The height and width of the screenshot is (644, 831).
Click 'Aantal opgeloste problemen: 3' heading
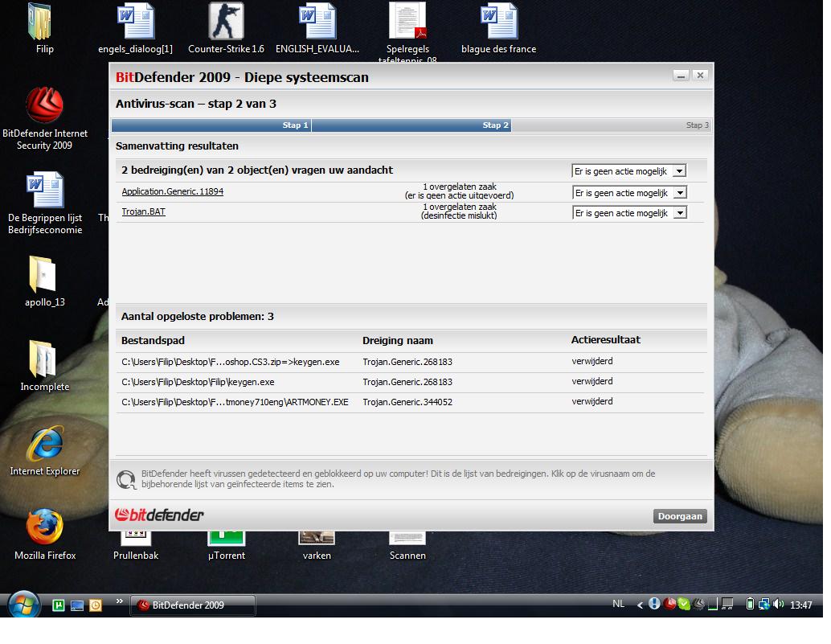197,317
